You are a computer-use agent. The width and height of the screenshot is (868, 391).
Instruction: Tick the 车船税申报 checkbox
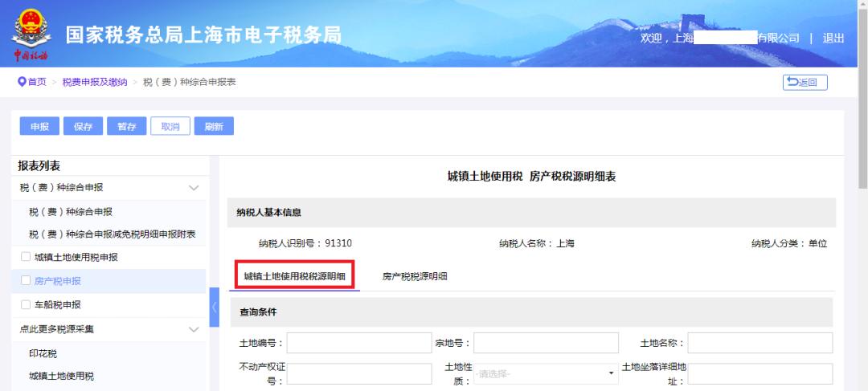click(26, 304)
